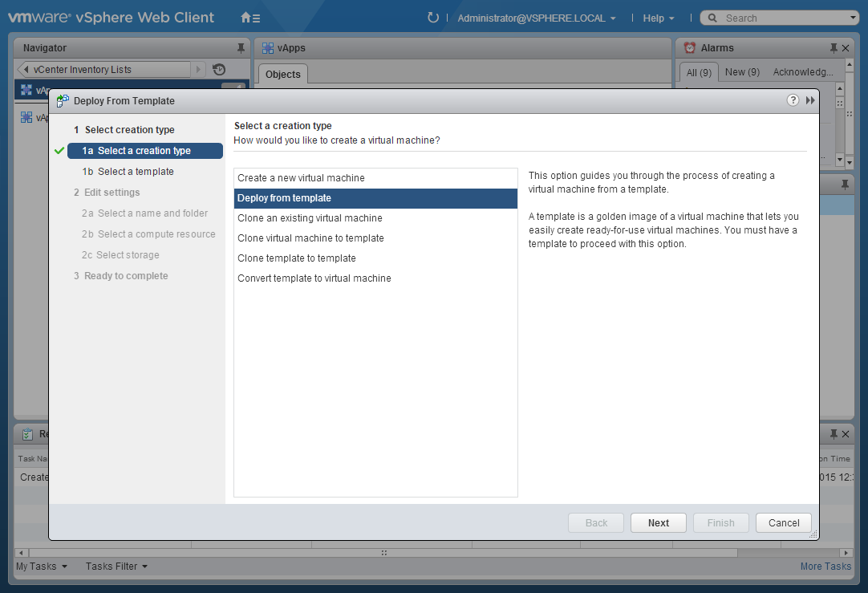Open the home menu icon
This screenshot has height=593, width=868.
250,18
